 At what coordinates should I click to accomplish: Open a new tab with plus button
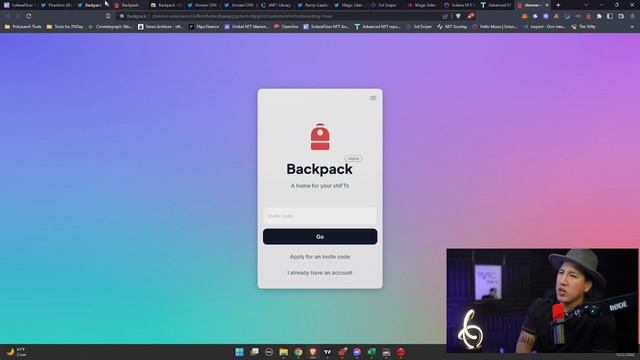[x=558, y=5]
